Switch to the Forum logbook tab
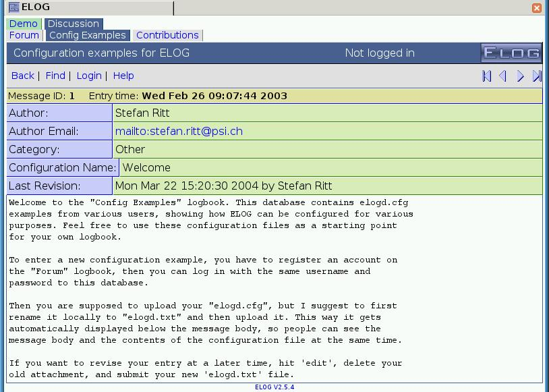Screen dimensions: 549x392 (24, 35)
